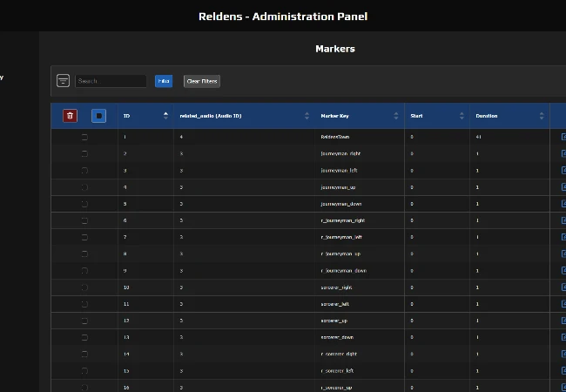Click the Marker Key header label
The width and height of the screenshot is (566, 392).
pos(334,116)
